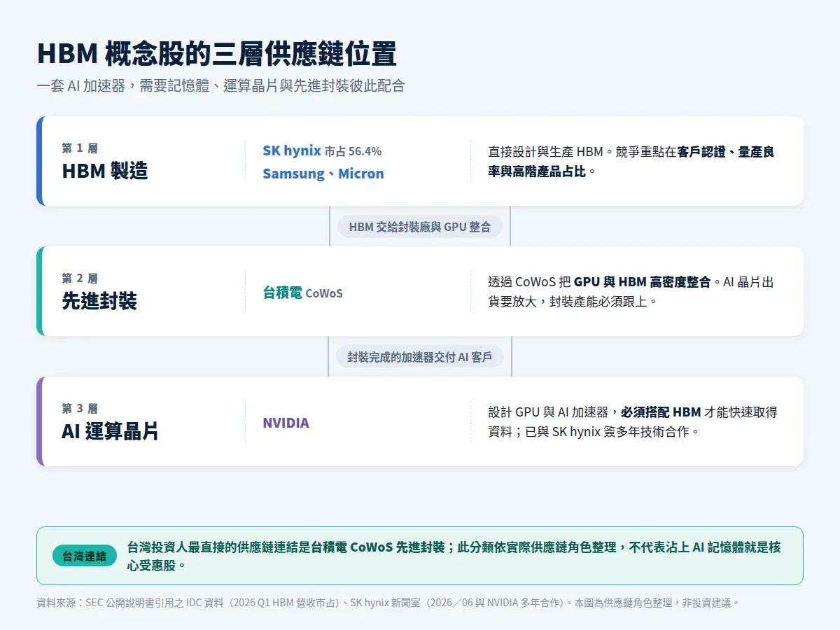The width and height of the screenshot is (840, 630).
Task: Click the subtitle about AI 加速器 needing 記憶體
Action: tap(220, 86)
